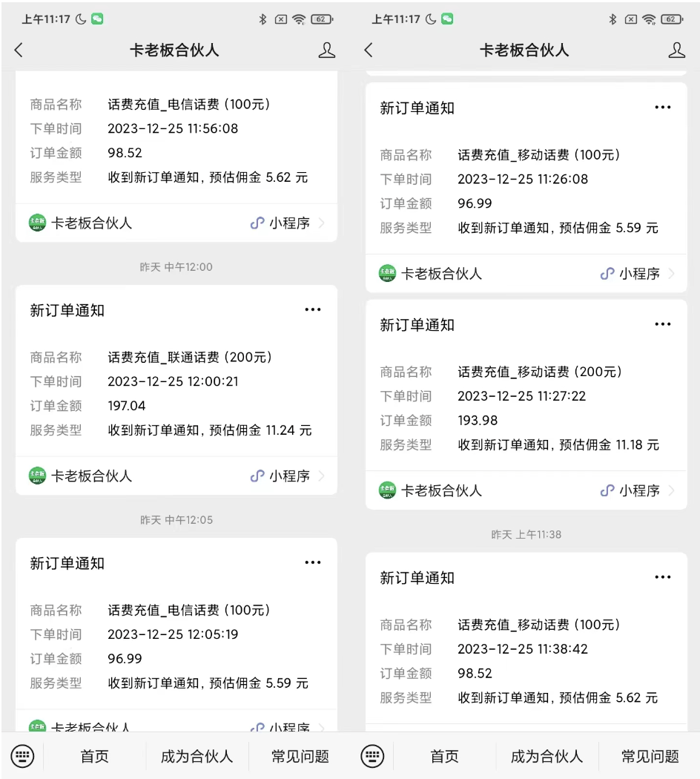Screen dimensions: 700x779
Task: Tap the 昨天 中午12:00 timestamp
Action: [x=176, y=267]
